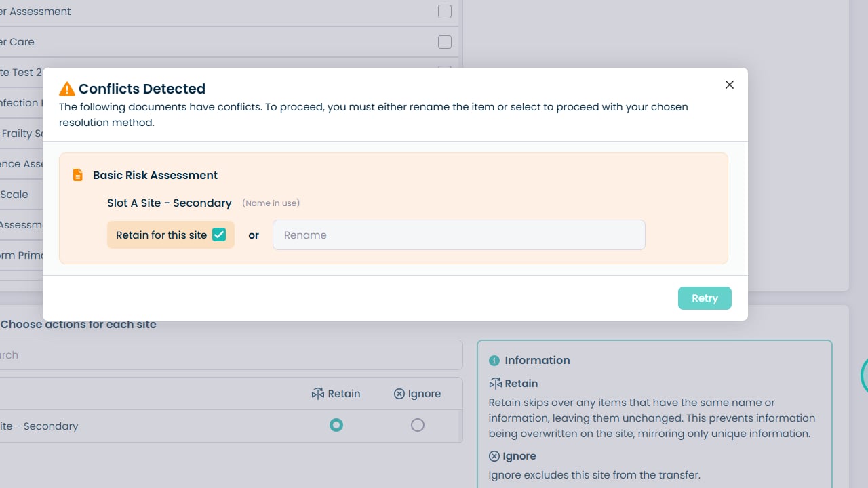Focus the Rename text field
Screen dimensions: 868x488
[x=458, y=235]
